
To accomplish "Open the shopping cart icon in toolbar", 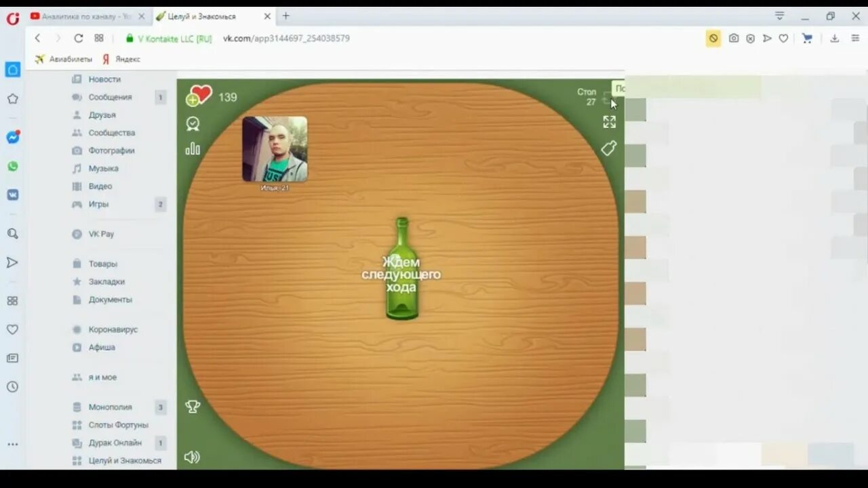I will 807,39.
